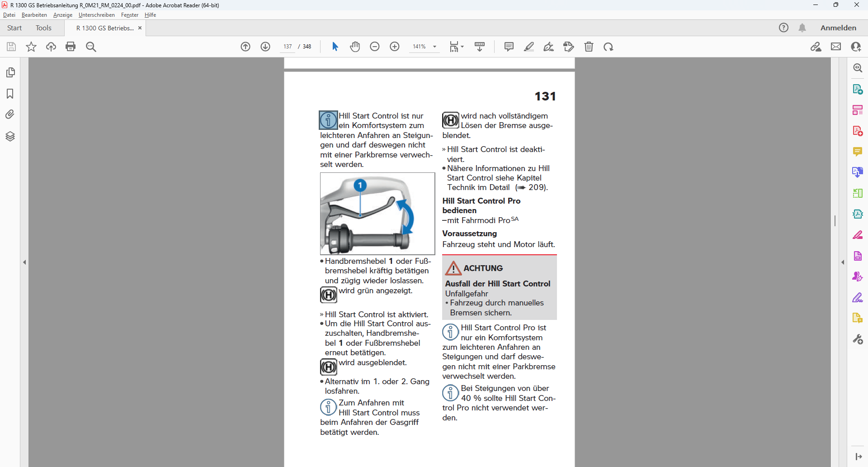Select the R 1300 GS Betriebs... document tab

(105, 28)
